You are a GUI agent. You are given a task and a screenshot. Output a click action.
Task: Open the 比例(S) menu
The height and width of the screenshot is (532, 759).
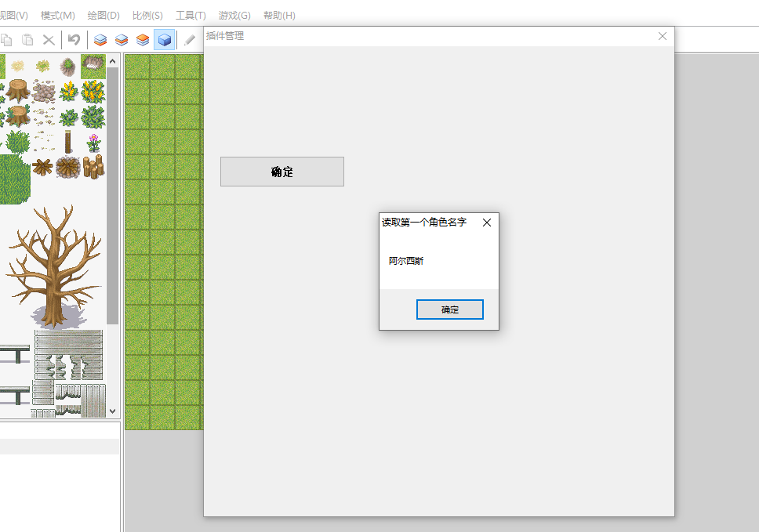pyautogui.click(x=147, y=16)
